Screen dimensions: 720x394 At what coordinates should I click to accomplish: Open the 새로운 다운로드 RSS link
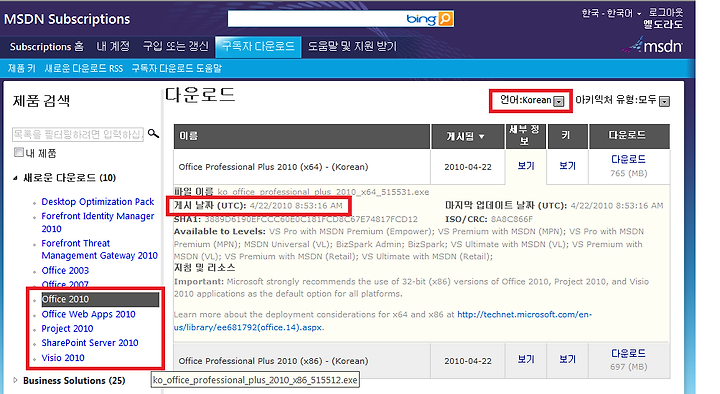click(84, 68)
